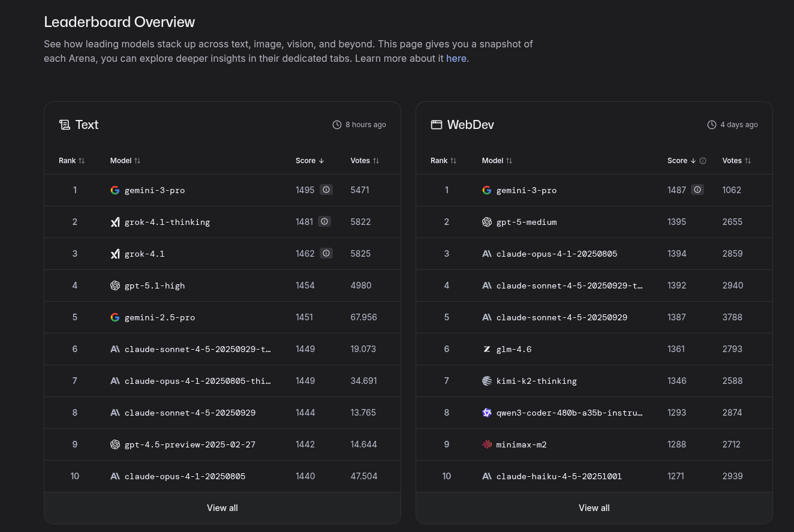Sort Text leaderboard by Votes
The image size is (794, 532).
tap(365, 161)
